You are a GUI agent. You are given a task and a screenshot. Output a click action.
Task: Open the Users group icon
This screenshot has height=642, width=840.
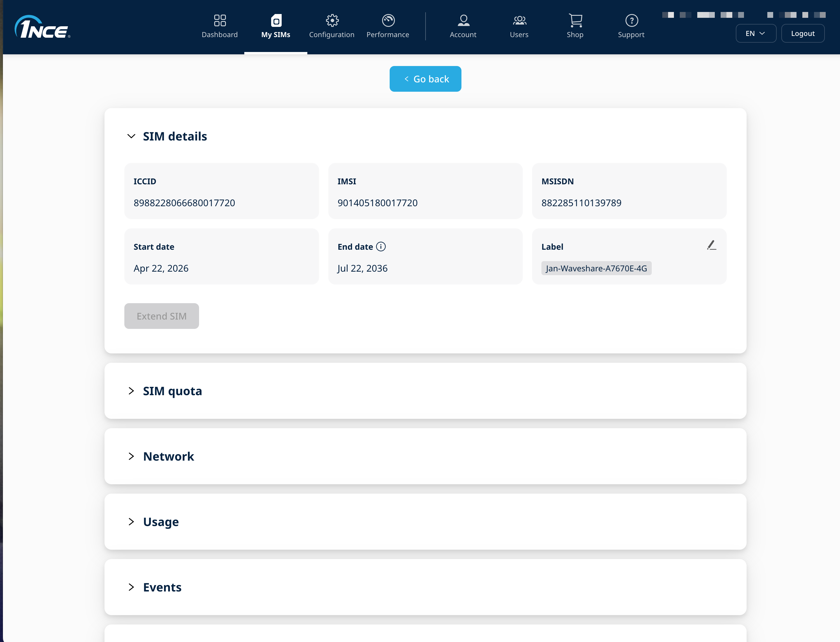(520, 20)
